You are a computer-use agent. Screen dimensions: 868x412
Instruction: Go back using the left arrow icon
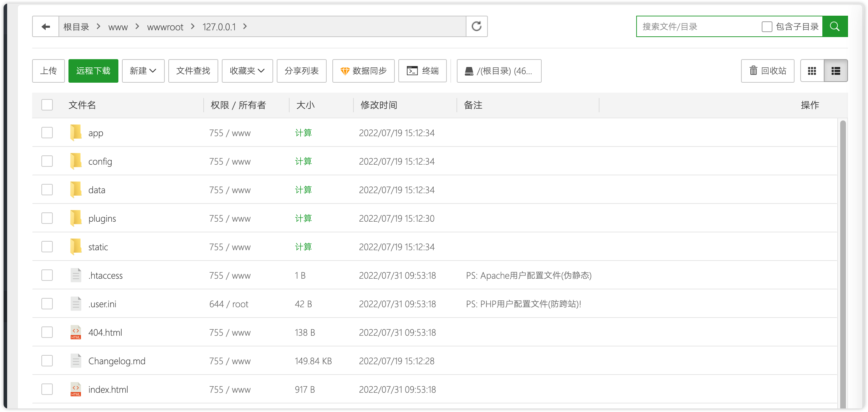pos(46,27)
